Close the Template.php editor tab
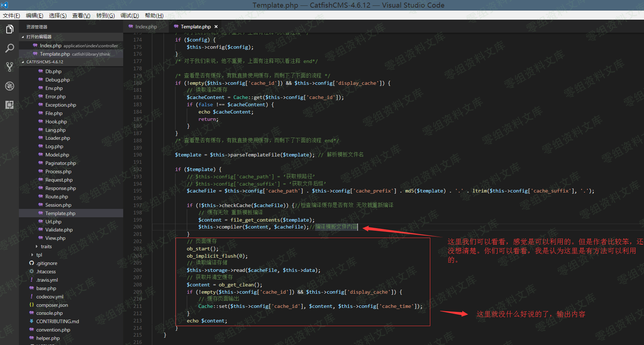Viewport: 644px width, 345px height. pos(216,27)
